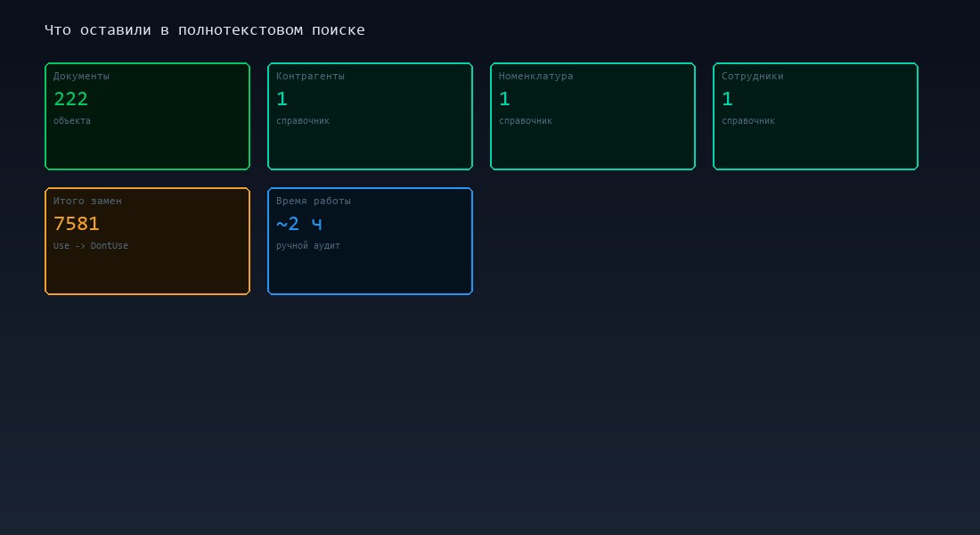This screenshot has height=535, width=980.
Task: Select the "Документы" card label
Action: (x=81, y=77)
